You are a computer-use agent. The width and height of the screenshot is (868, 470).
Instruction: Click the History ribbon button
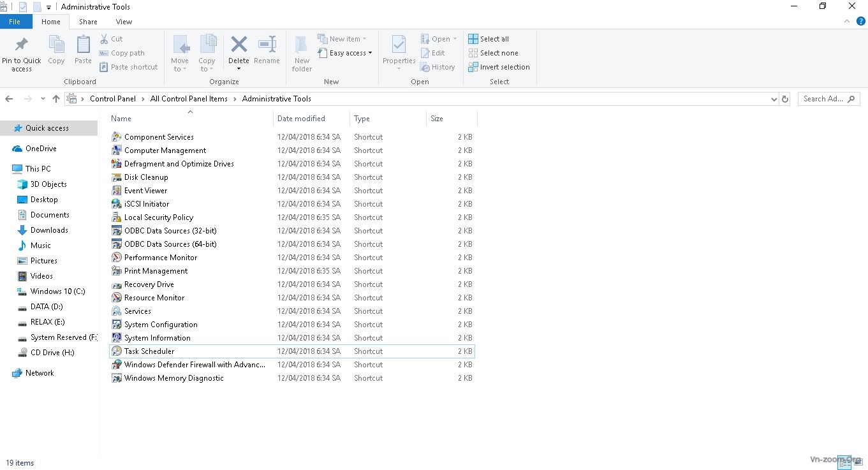point(438,67)
